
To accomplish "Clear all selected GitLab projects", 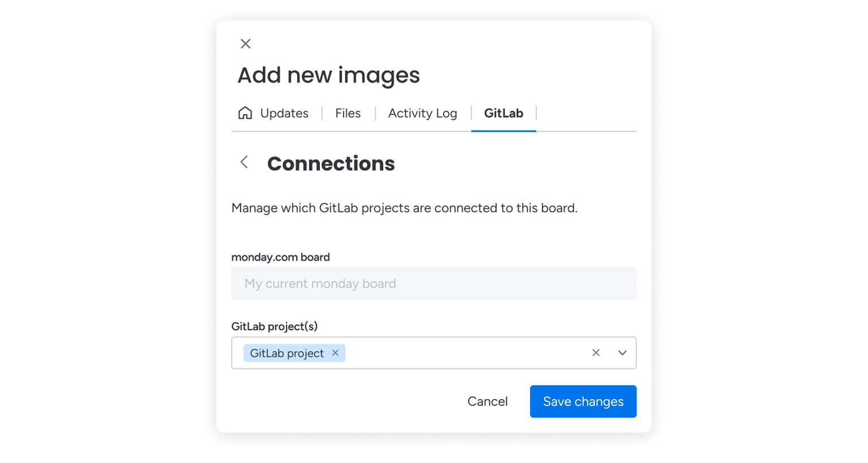I will [x=596, y=353].
